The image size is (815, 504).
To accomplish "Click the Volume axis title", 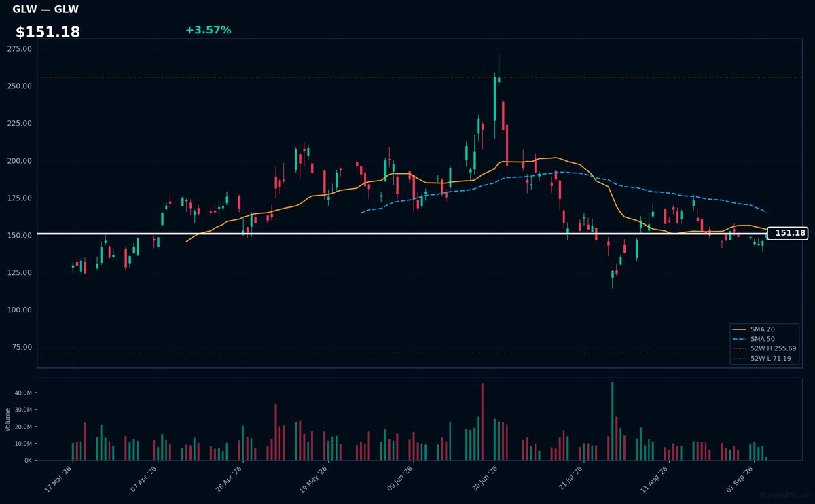I will (x=8, y=419).
